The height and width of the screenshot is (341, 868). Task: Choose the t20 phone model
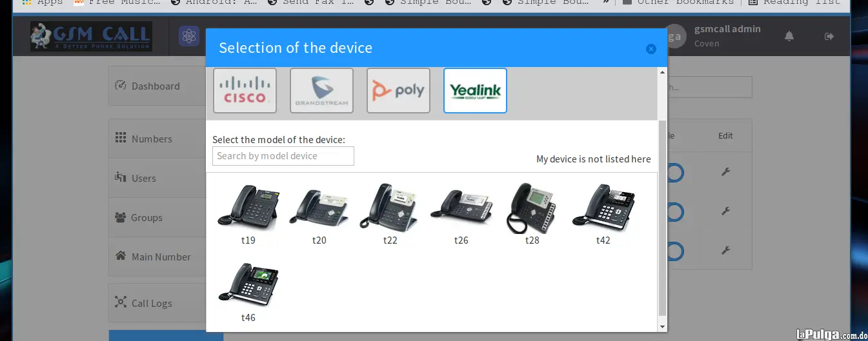click(x=319, y=214)
